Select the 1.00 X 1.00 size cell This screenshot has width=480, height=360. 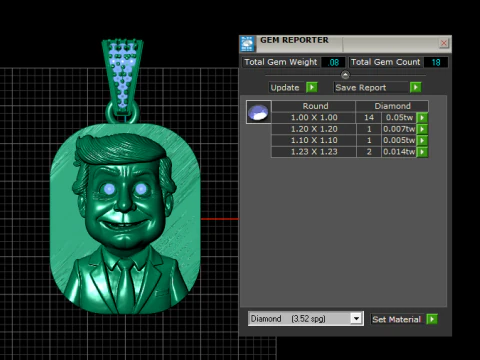point(314,118)
